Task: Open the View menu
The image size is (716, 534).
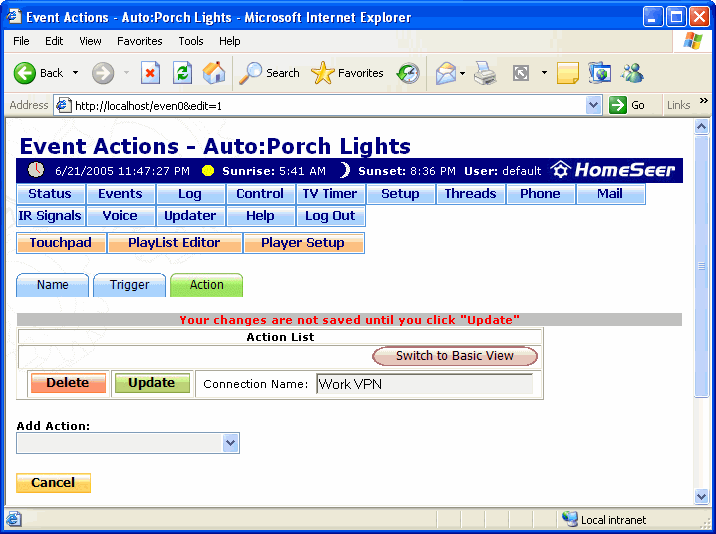Action: point(90,41)
